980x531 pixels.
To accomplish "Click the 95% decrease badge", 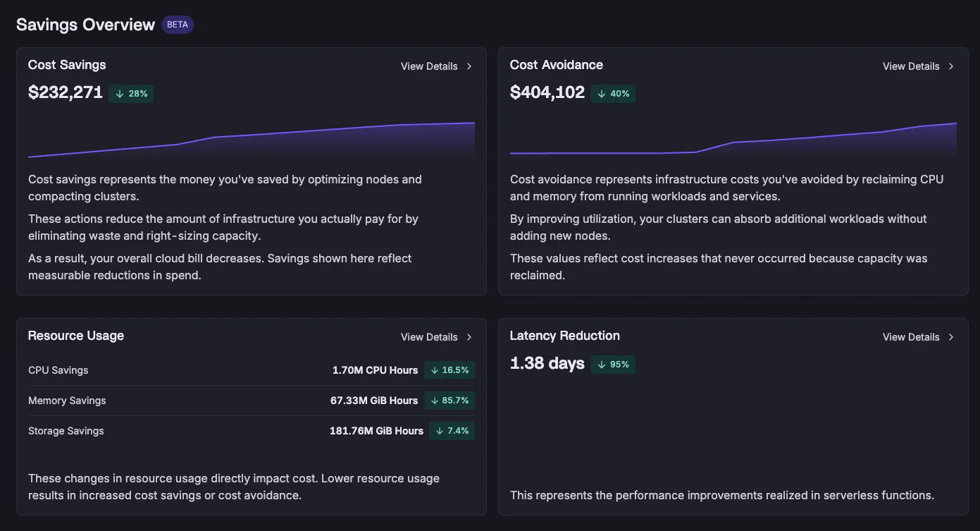I will pos(613,364).
